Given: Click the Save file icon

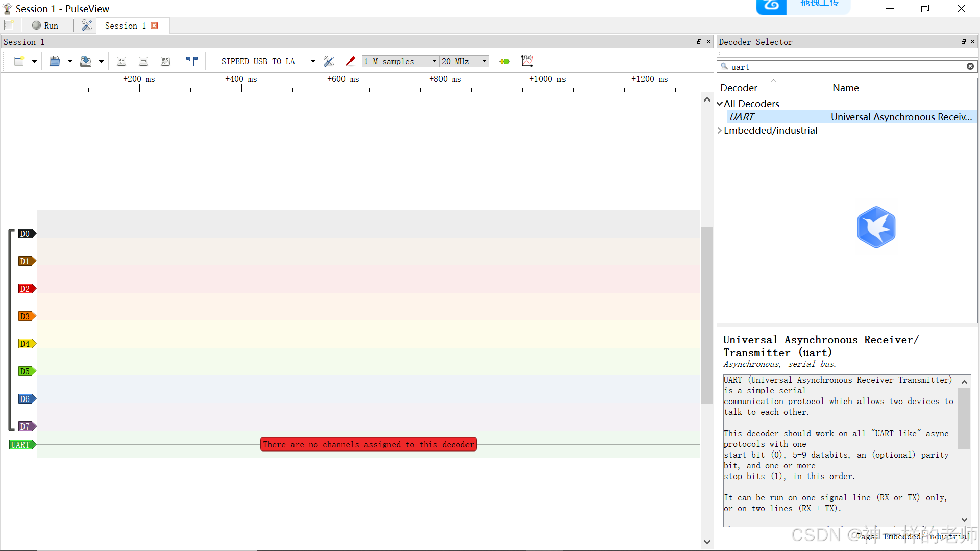Looking at the screenshot, I should [x=86, y=61].
